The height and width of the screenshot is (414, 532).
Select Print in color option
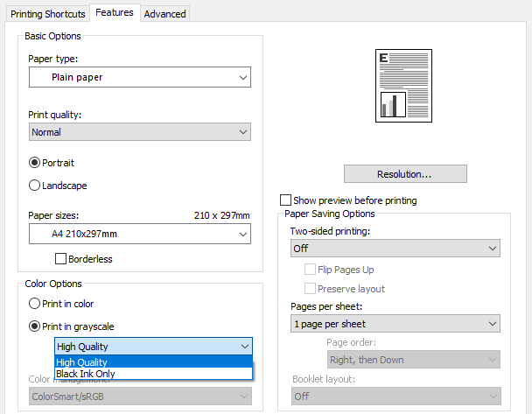click(35, 304)
